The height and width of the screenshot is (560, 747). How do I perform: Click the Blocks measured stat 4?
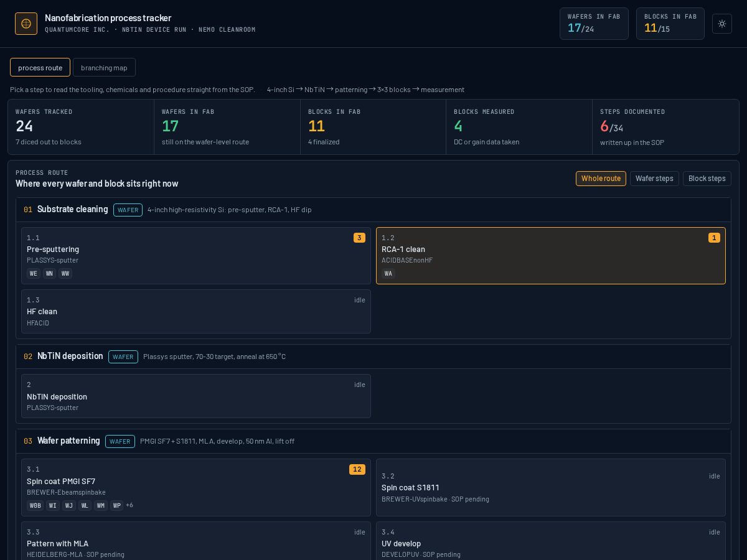(x=519, y=127)
